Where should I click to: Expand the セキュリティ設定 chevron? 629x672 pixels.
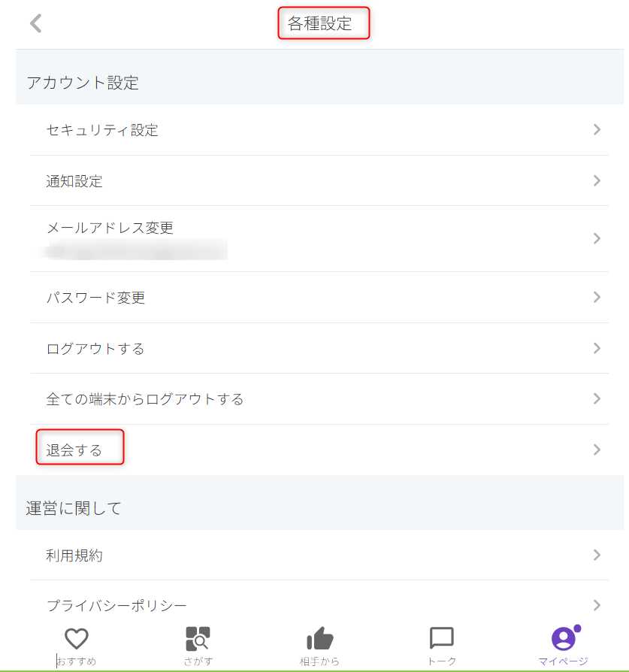click(x=597, y=130)
